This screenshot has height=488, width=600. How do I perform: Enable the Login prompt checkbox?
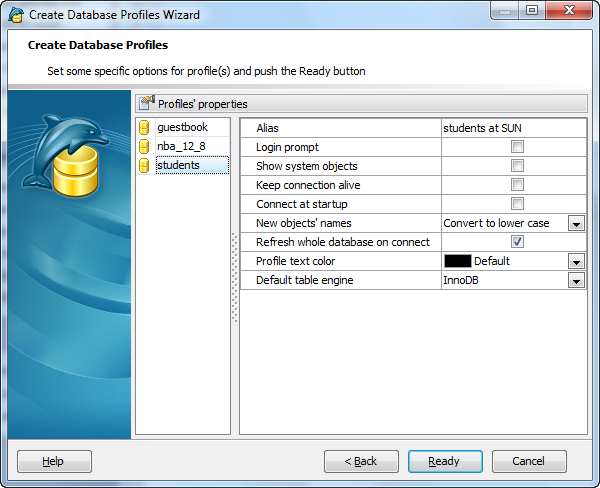click(x=517, y=147)
